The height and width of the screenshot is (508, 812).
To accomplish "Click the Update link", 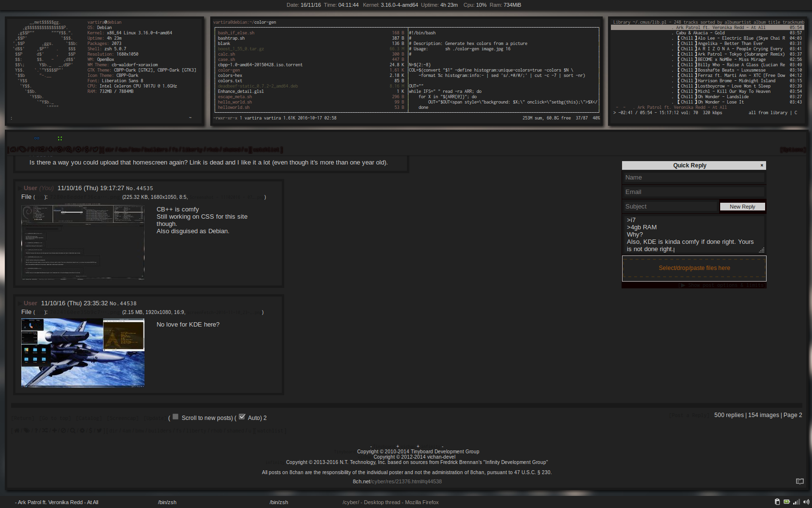I will point(155,418).
